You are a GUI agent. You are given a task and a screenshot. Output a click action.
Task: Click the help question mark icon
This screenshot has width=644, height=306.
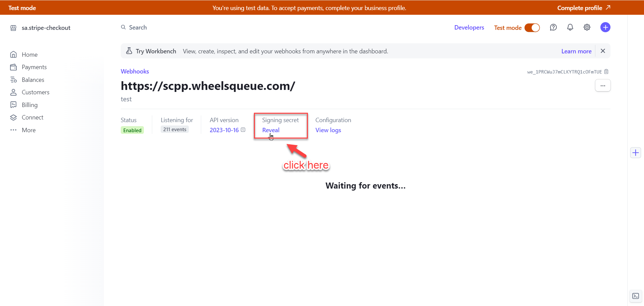(x=553, y=28)
